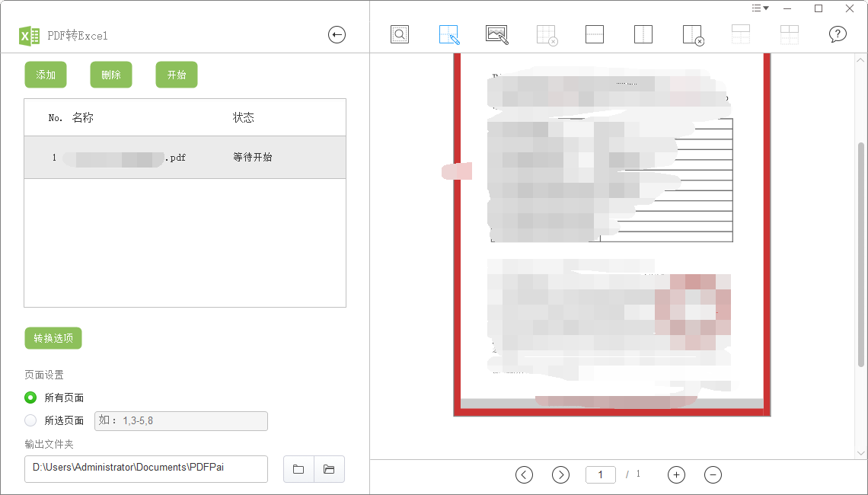Activate the delete split line tool

tap(692, 34)
